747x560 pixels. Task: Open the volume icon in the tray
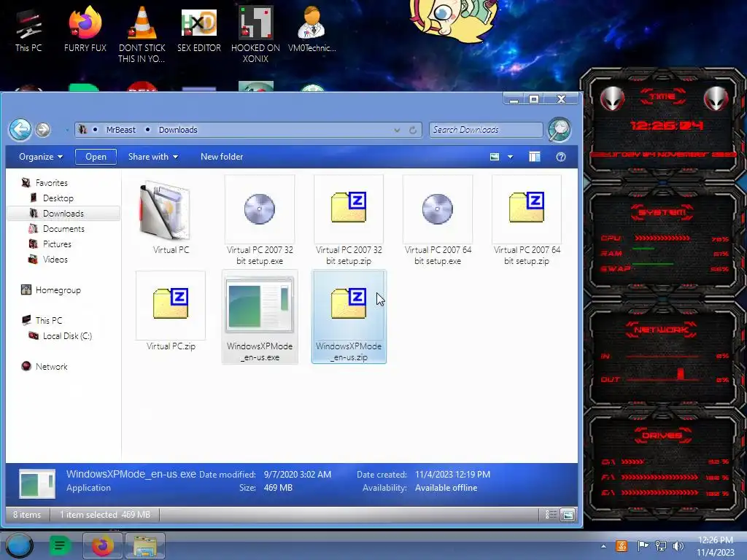[678, 546]
